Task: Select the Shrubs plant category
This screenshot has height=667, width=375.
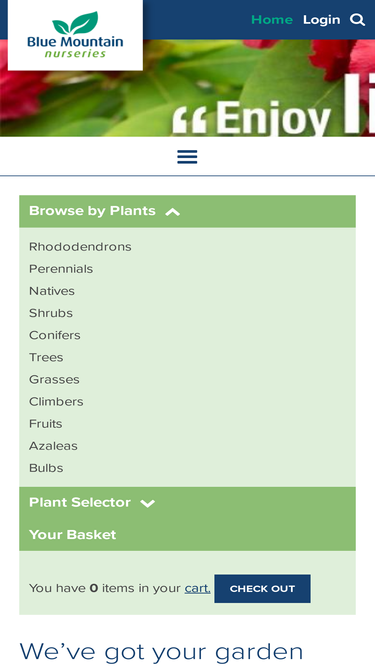Action: (51, 313)
